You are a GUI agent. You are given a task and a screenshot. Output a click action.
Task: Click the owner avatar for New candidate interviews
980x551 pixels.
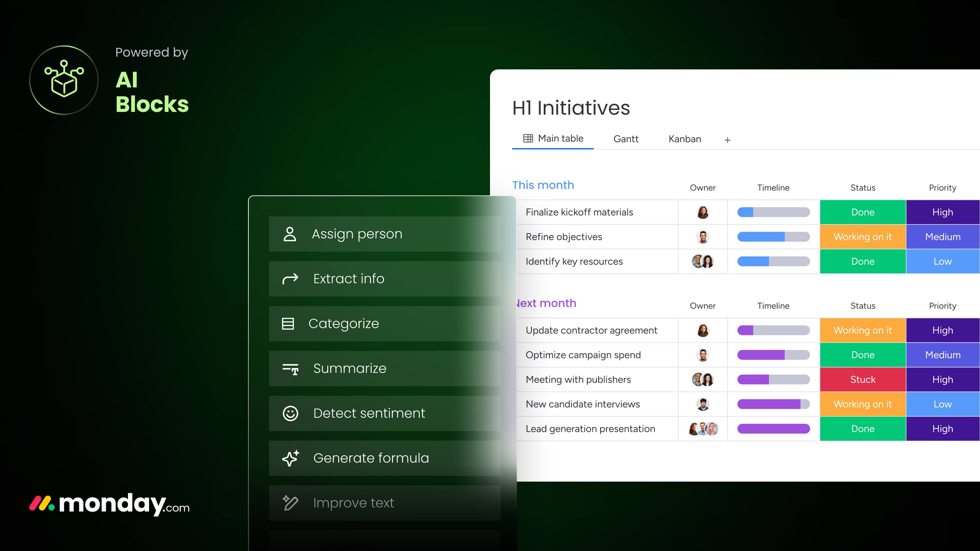coord(702,404)
